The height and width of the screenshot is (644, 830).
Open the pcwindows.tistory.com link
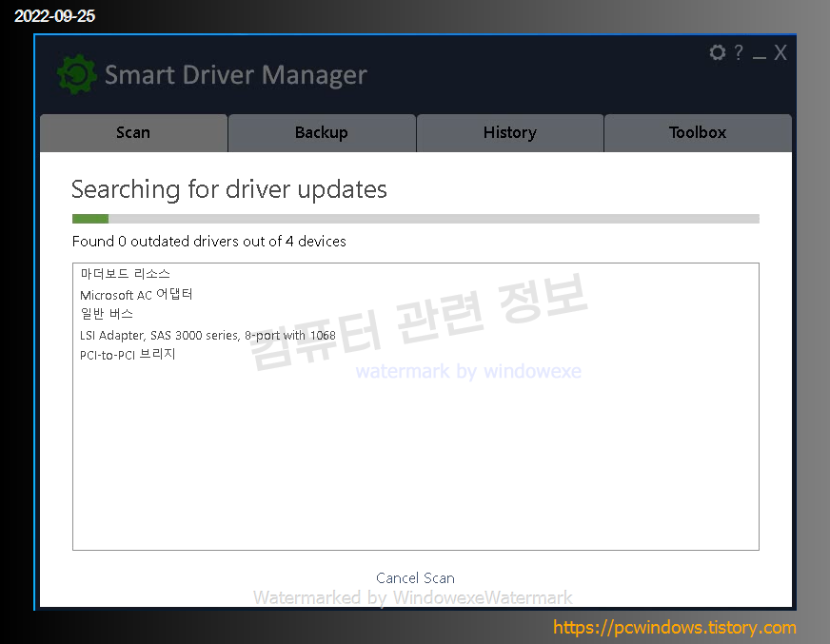[674, 627]
